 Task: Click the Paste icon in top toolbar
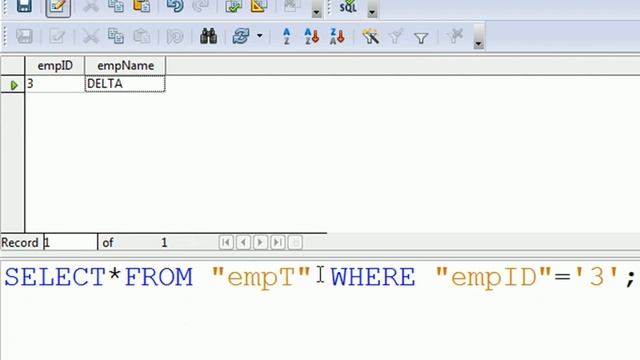pos(142,6)
